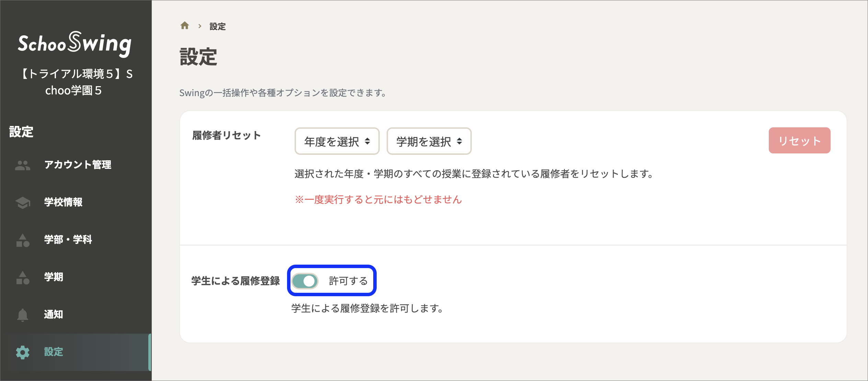Click the home icon in the breadcrumb
Viewport: 868px width, 381px height.
pyautogui.click(x=185, y=26)
